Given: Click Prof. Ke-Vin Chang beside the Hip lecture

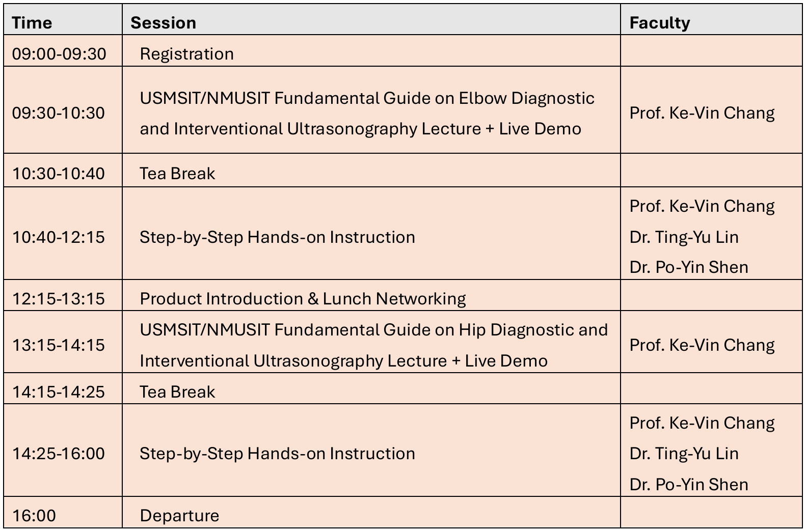Looking at the screenshot, I should click(702, 345).
